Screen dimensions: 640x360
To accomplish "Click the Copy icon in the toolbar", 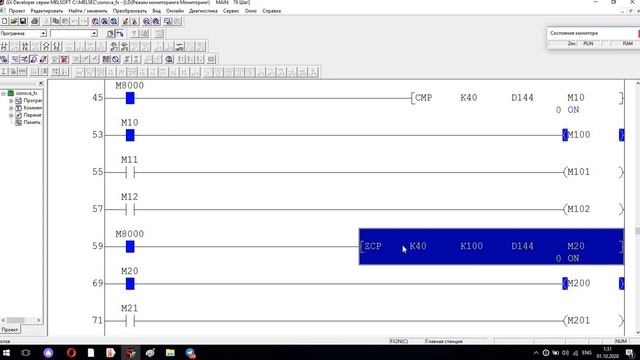I will pos(56,21).
